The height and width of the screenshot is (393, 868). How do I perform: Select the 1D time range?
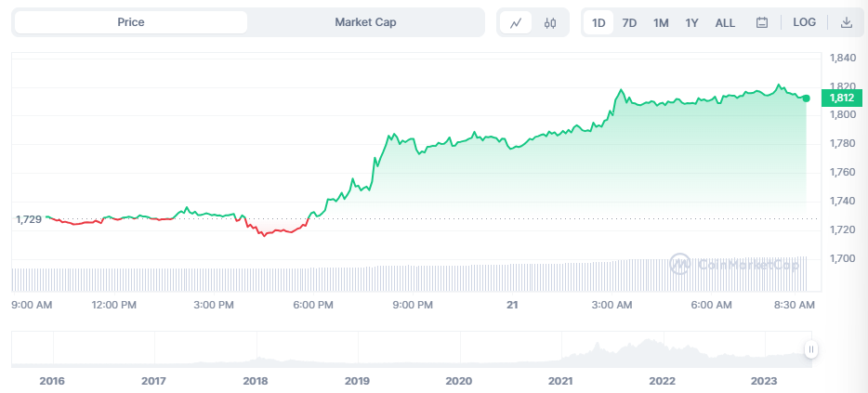[599, 22]
